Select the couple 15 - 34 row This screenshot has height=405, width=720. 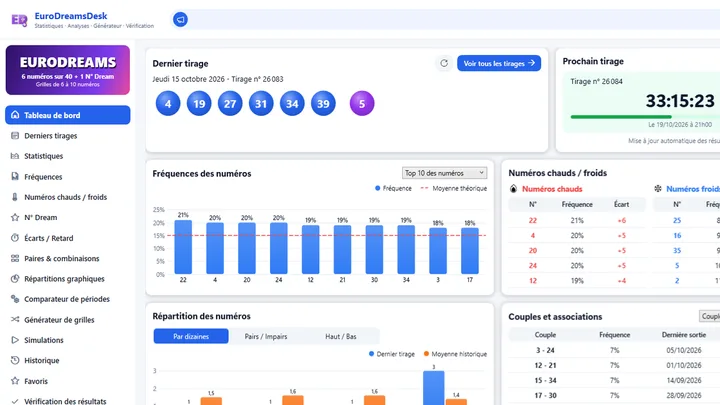pos(614,380)
